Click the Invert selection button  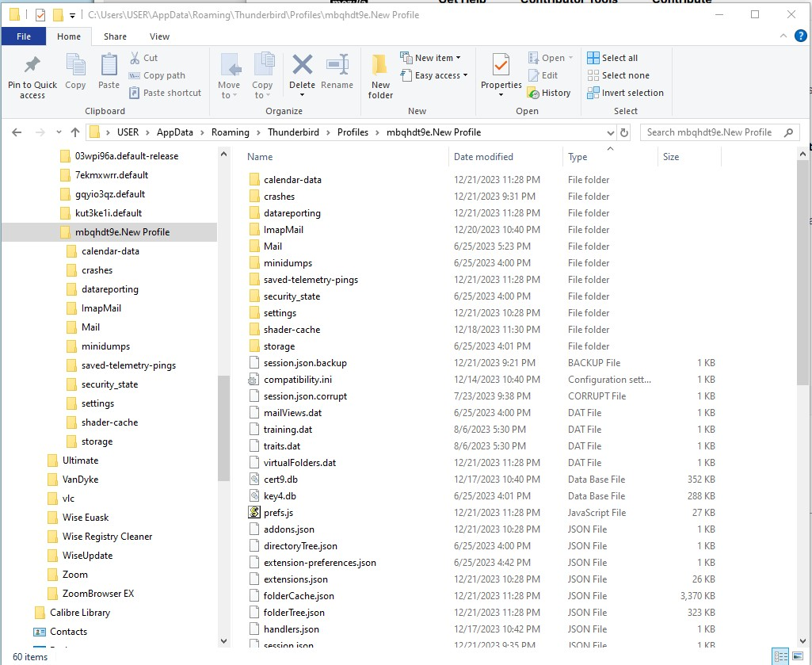point(624,93)
